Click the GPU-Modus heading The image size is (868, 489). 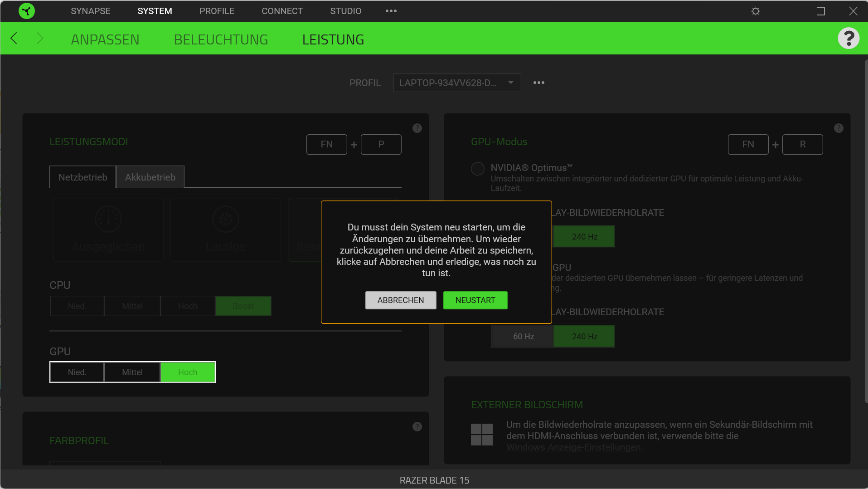[x=499, y=142]
